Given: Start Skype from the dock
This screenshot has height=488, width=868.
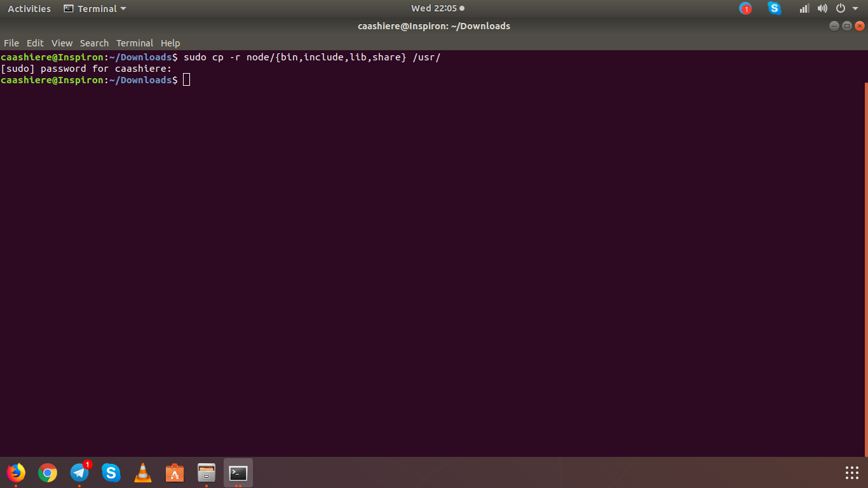Looking at the screenshot, I should pos(111,473).
